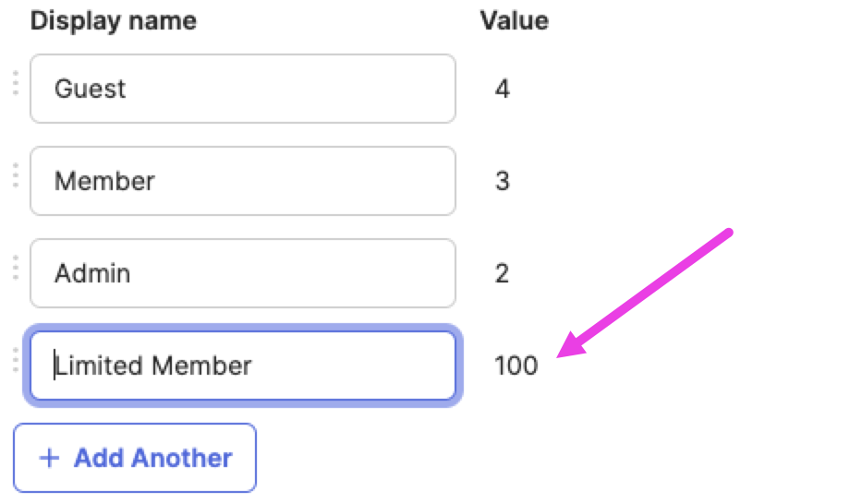The height and width of the screenshot is (504, 850).
Task: Click the drag handle beside Member
Action: tap(16, 175)
